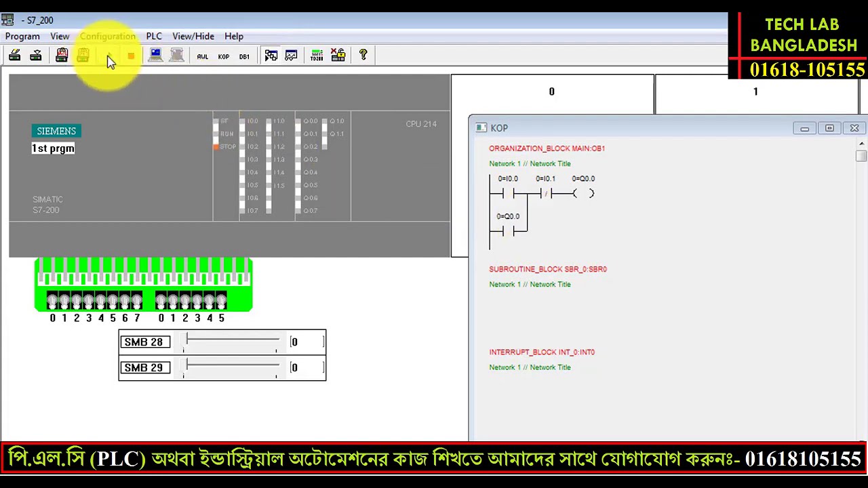
Task: Open the DB1 data block from the toolbar
Action: [244, 56]
